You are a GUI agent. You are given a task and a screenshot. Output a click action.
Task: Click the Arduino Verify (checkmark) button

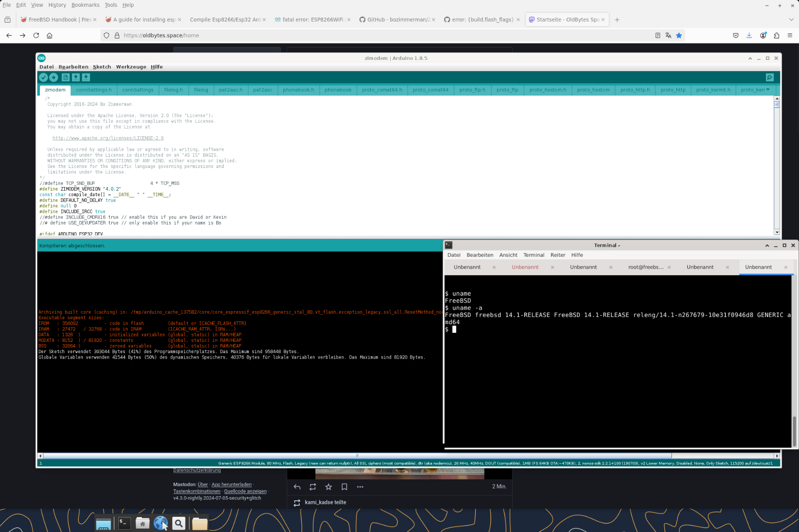(x=43, y=77)
